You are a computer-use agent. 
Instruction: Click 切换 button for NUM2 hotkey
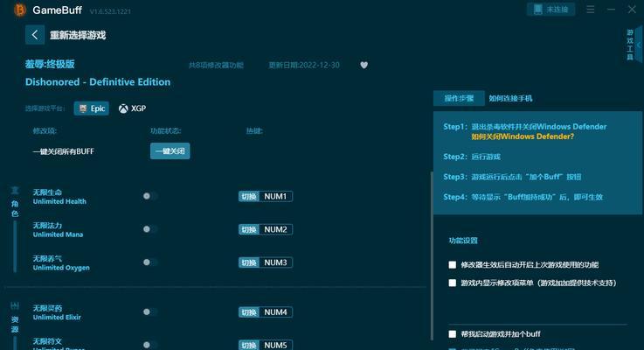(249, 229)
